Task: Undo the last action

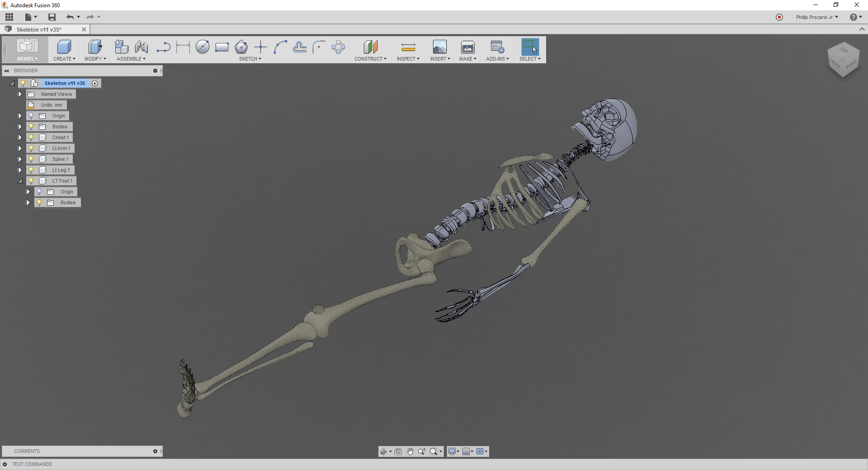Action: [x=70, y=17]
